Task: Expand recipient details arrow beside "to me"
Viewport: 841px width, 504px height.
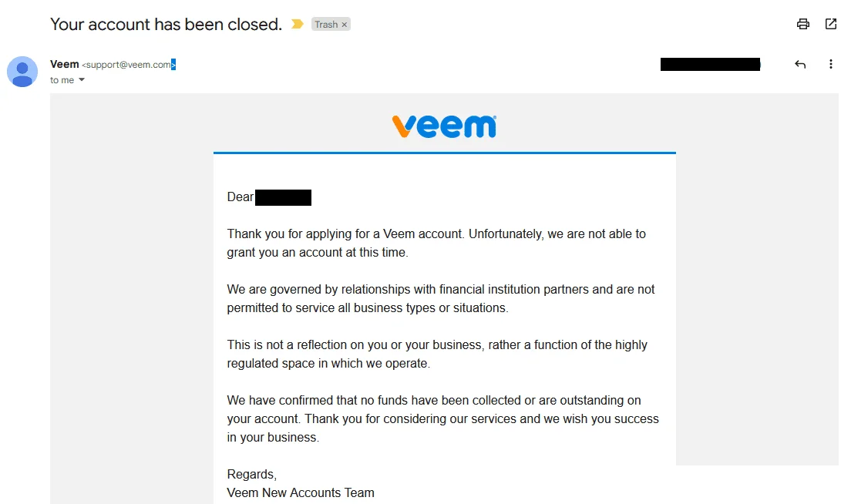Action: (82, 80)
